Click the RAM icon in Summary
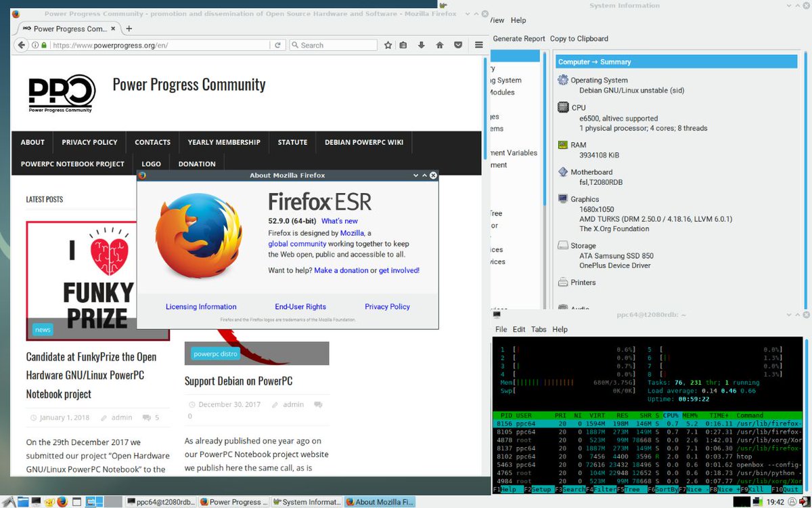Screen dimensions: 812x508 563,144
